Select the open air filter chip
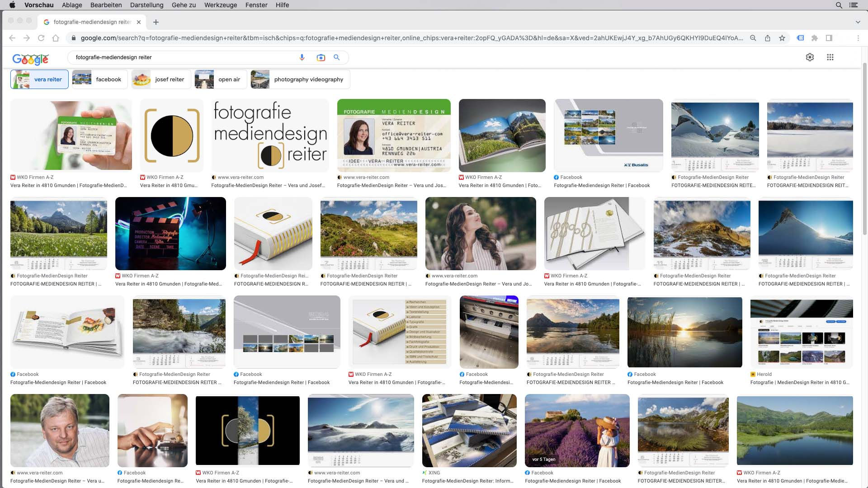Viewport: 868px width, 488px height. tap(221, 79)
